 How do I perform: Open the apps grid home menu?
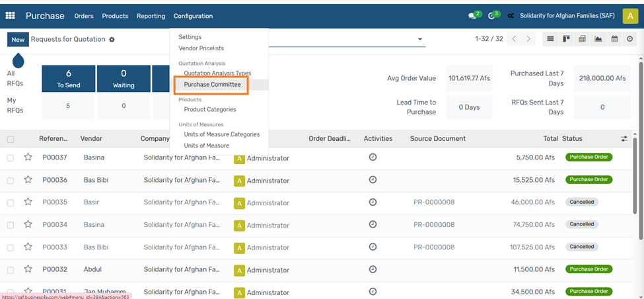10,16
